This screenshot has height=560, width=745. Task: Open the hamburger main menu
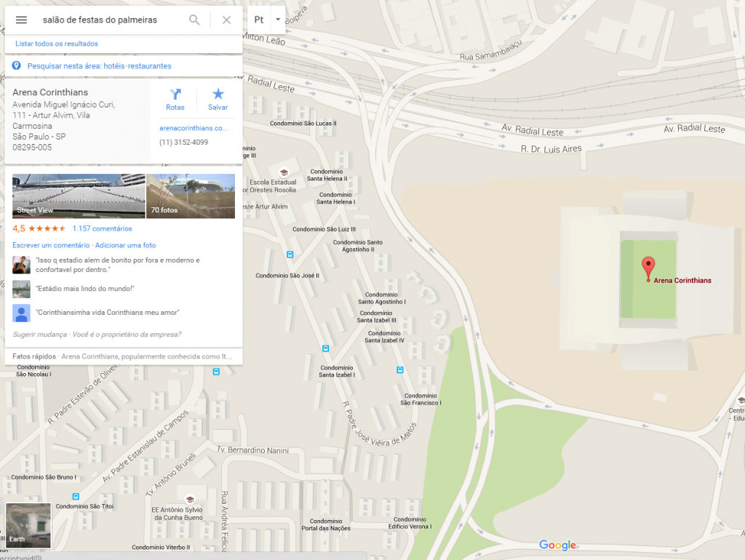(21, 20)
